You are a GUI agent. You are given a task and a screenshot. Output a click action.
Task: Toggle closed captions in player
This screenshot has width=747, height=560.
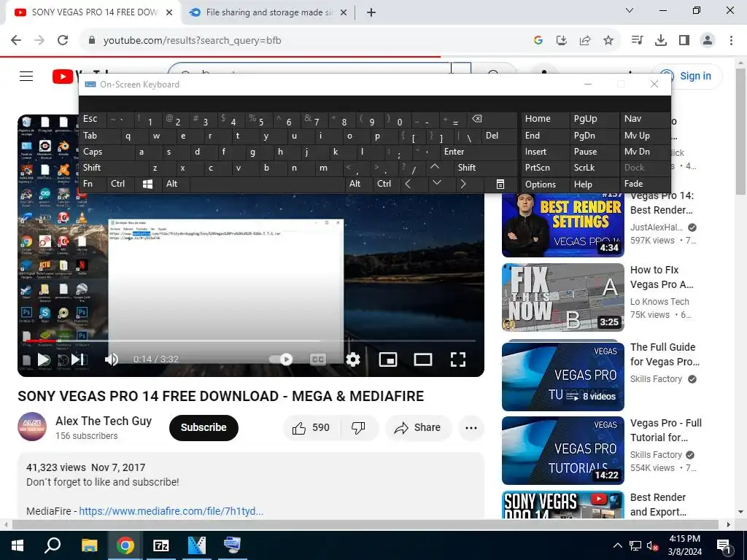[318, 359]
